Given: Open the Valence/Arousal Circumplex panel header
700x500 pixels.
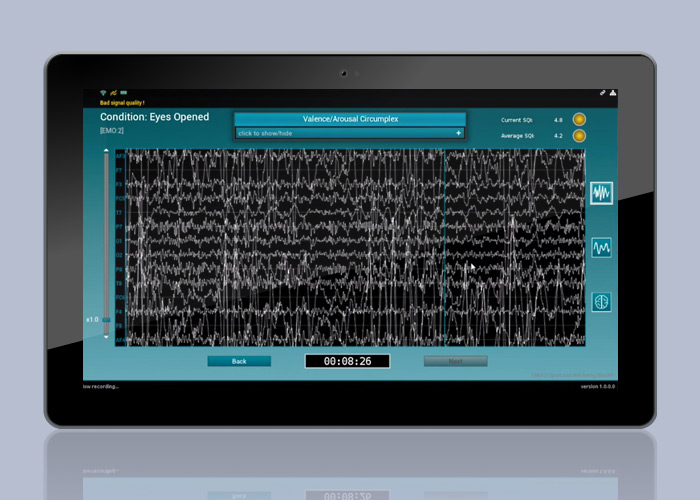Looking at the screenshot, I should point(350,119).
